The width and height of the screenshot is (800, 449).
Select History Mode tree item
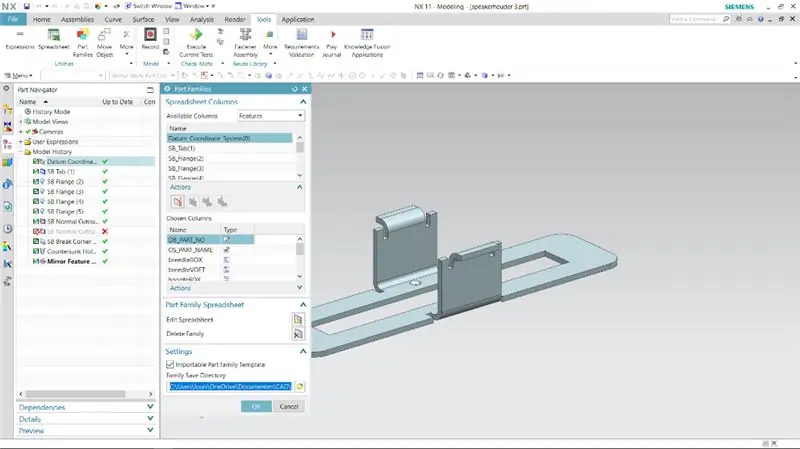pos(51,112)
